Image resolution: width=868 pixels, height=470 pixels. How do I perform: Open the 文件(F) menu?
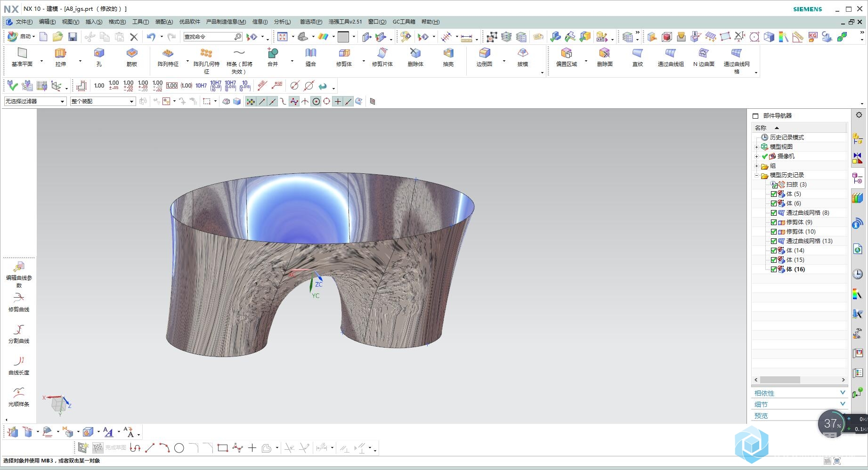click(24, 22)
